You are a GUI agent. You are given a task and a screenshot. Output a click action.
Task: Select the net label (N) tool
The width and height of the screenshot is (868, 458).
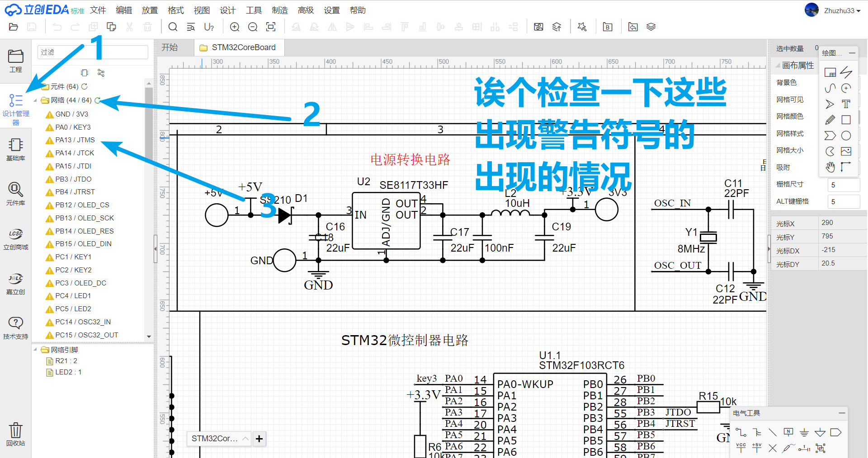[x=788, y=432]
